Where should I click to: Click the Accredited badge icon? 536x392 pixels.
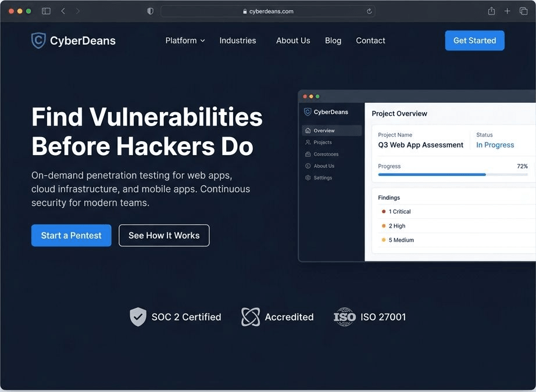pyautogui.click(x=251, y=317)
